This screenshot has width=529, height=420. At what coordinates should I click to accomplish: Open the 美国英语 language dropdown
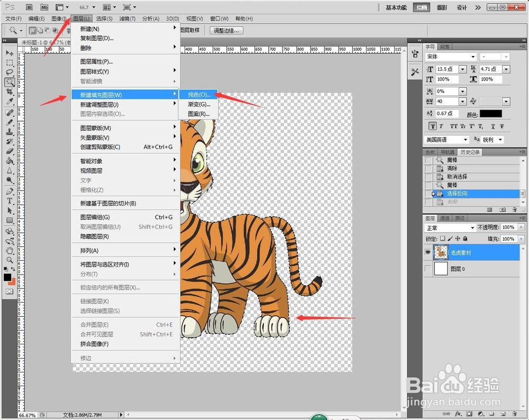pos(465,140)
